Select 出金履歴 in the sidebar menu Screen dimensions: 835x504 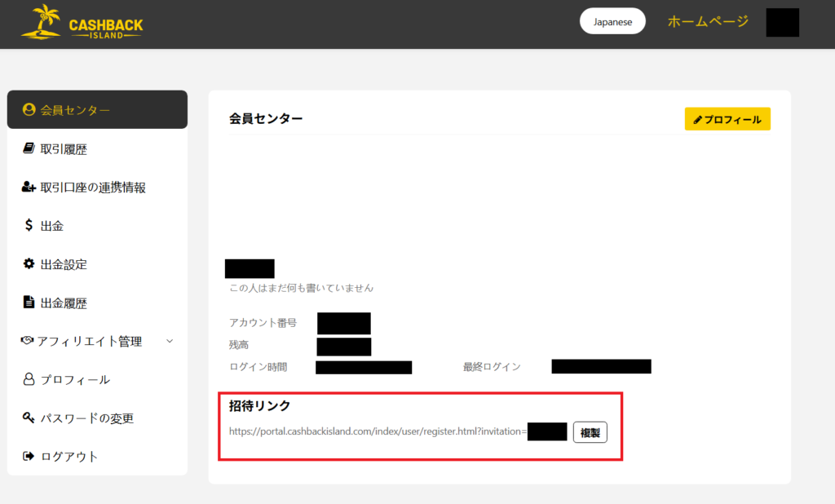(64, 303)
